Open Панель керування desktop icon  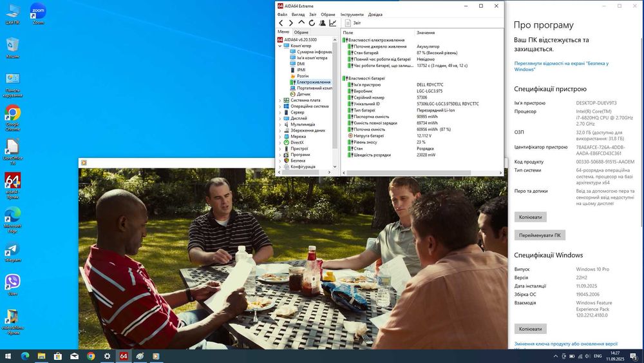12,85
